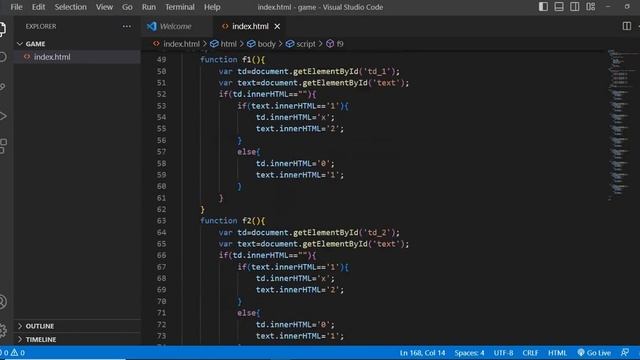Split the editor to the right
The width and height of the screenshot is (640, 360).
click(627, 26)
